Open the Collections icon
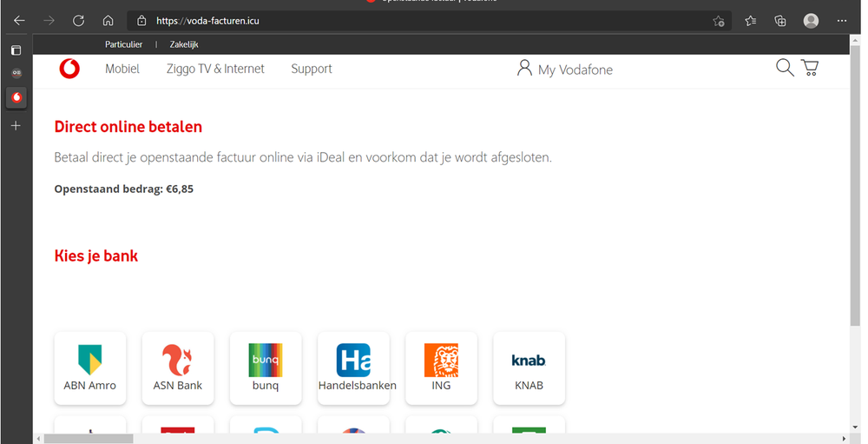 (x=780, y=21)
